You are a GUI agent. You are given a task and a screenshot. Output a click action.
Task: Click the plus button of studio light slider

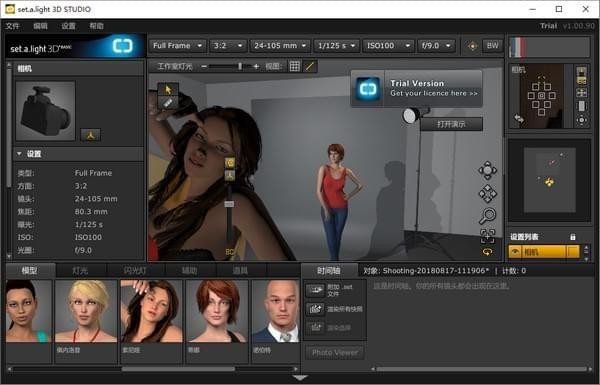256,67
